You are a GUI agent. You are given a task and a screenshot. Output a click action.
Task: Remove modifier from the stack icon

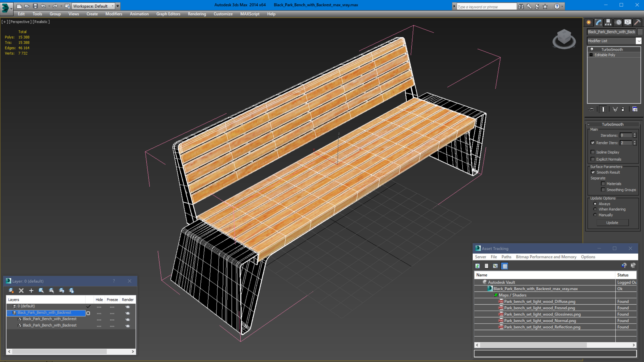click(x=623, y=109)
